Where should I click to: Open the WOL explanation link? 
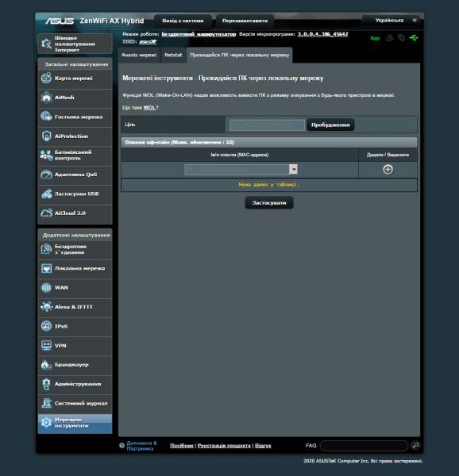pos(149,107)
